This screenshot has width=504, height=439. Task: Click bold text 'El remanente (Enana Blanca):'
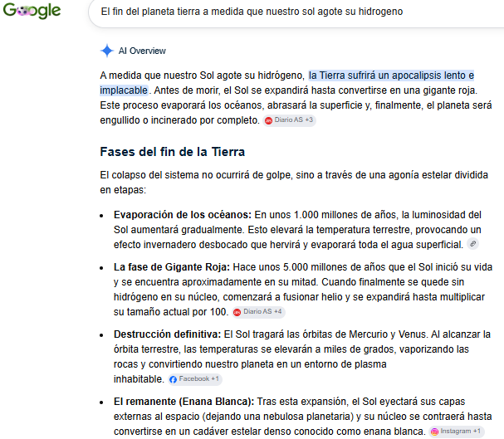[183, 402]
